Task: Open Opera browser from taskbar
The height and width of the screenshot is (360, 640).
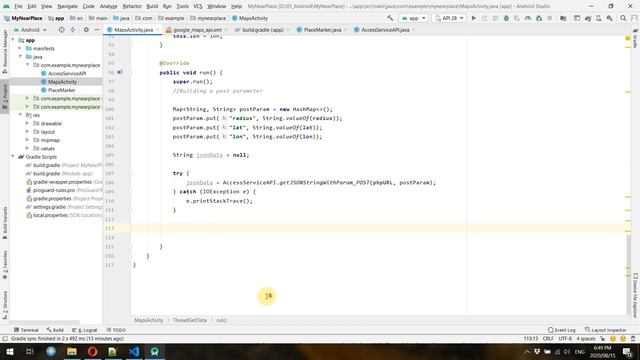Action: click(x=93, y=351)
